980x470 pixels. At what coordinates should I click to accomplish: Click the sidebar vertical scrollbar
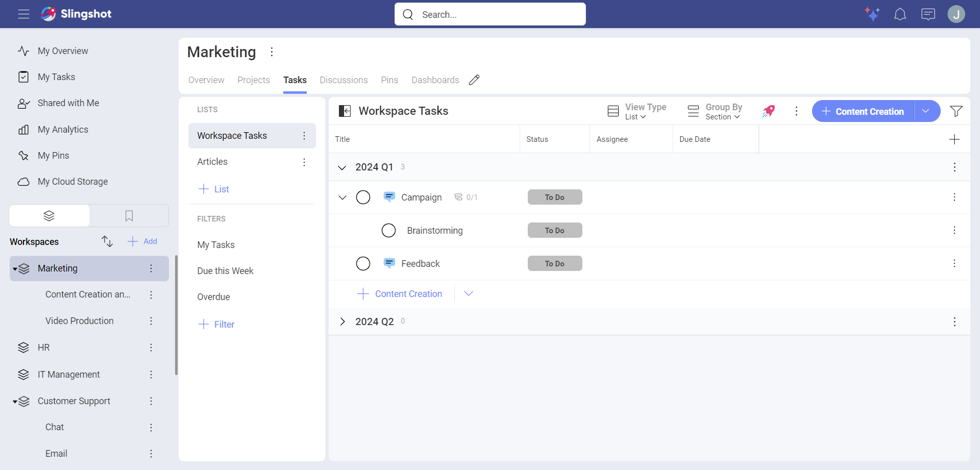(177, 315)
